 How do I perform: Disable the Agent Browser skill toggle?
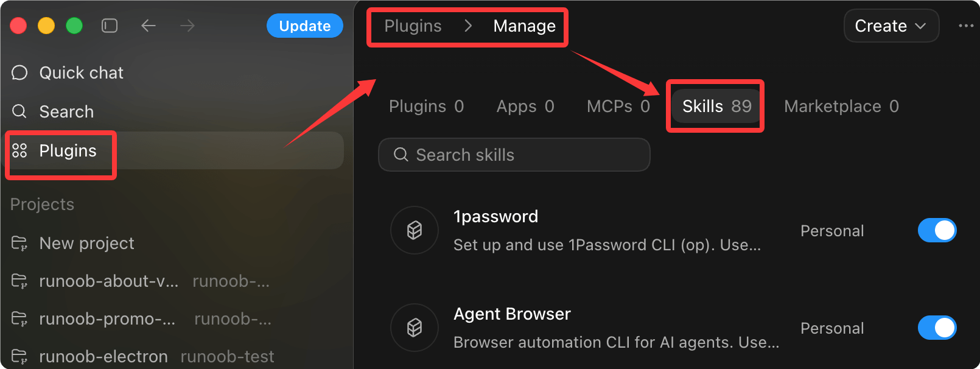click(x=937, y=328)
